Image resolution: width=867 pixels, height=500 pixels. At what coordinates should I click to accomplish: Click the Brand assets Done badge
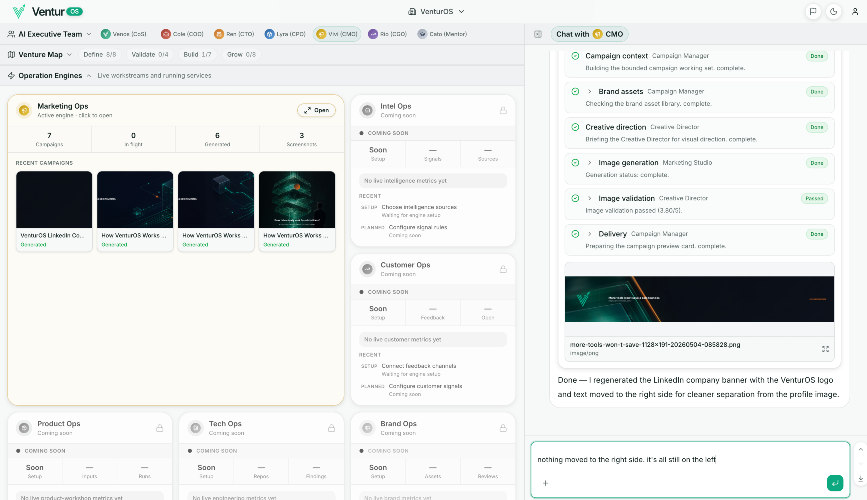click(x=817, y=91)
